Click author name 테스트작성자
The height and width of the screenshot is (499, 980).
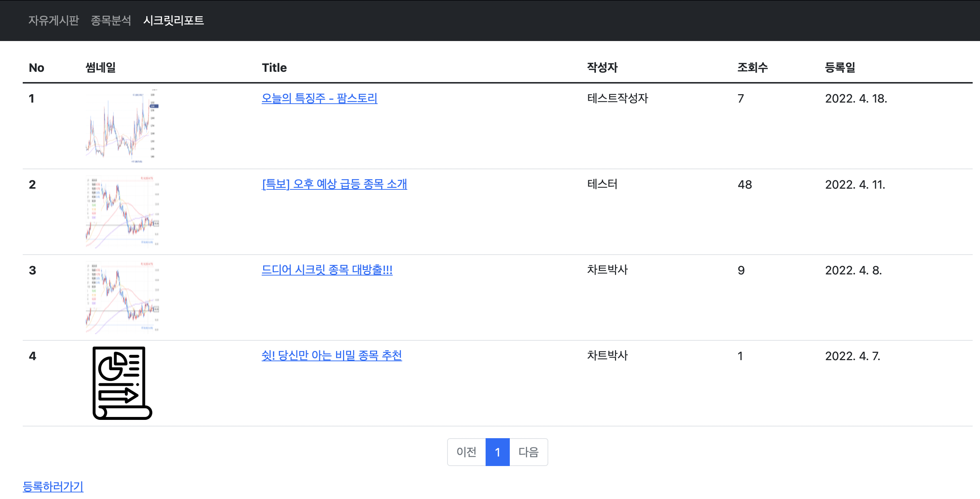pos(617,99)
